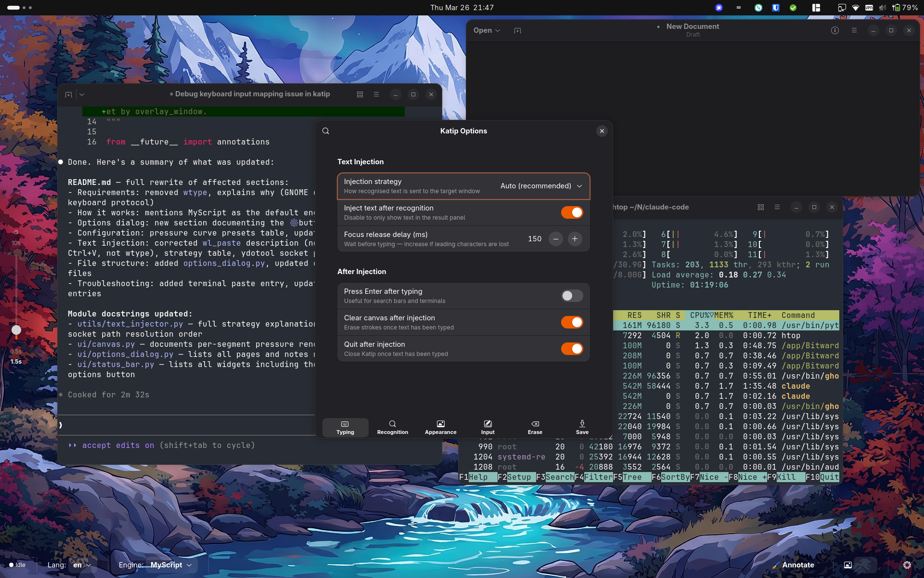Viewport: 924px width, 578px height.
Task: Open the Recognition options page
Action: (x=392, y=427)
